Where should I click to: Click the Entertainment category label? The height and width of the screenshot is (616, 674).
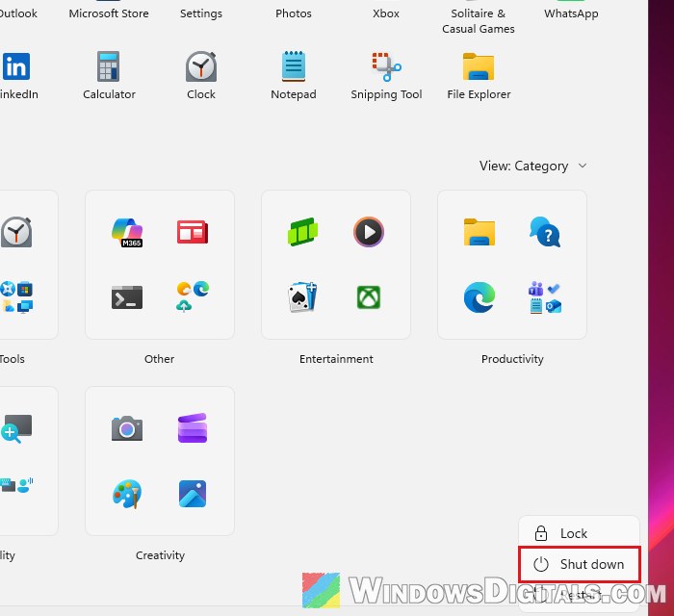click(336, 359)
